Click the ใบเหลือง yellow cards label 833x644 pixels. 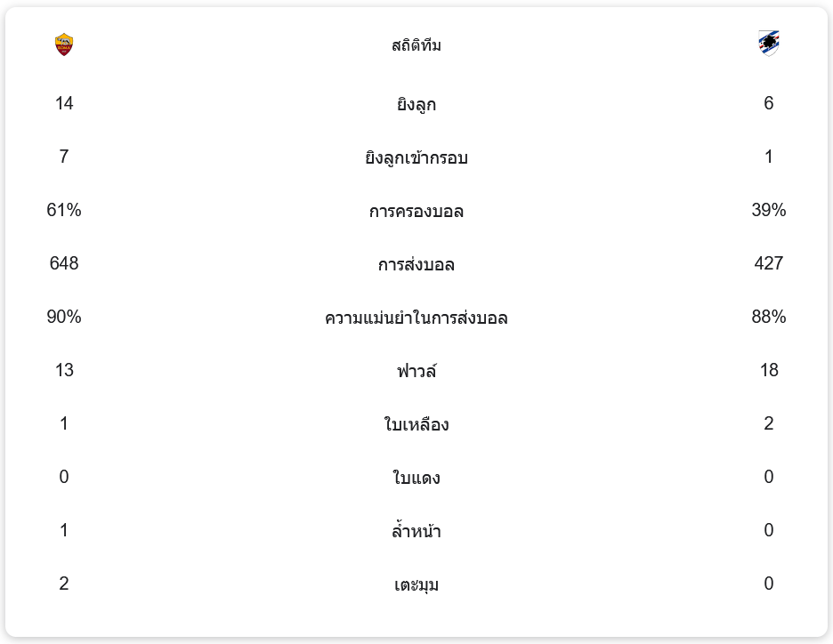(x=416, y=425)
